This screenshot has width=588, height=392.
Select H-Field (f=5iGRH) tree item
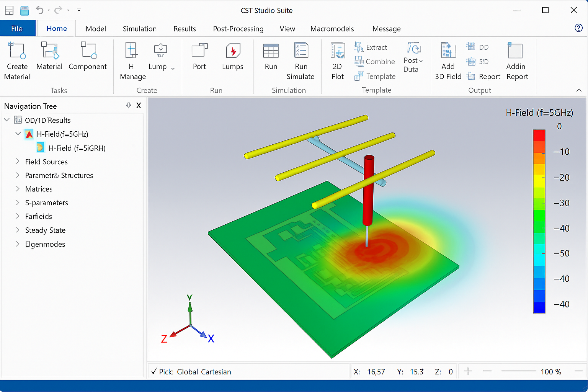pyautogui.click(x=77, y=148)
